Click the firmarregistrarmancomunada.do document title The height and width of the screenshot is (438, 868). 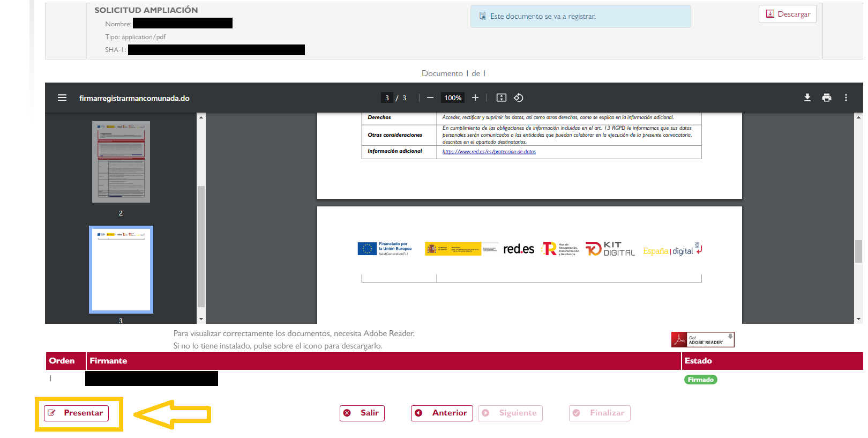[134, 98]
